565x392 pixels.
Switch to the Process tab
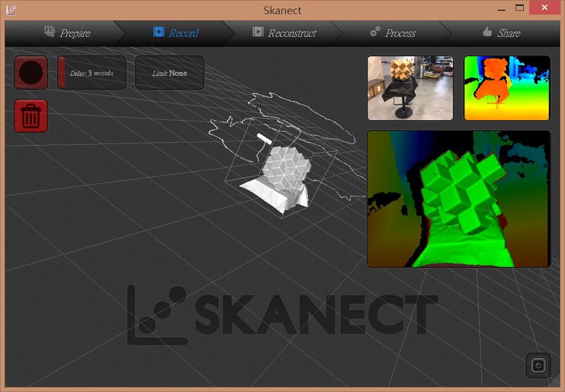pyautogui.click(x=393, y=33)
